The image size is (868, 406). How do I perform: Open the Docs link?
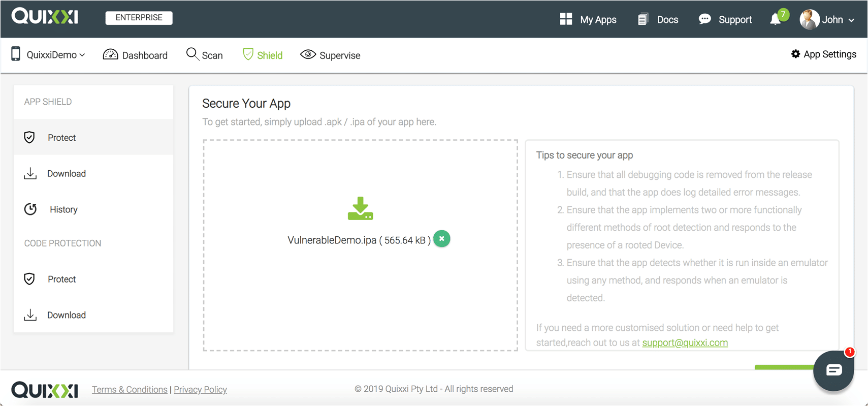click(x=667, y=20)
